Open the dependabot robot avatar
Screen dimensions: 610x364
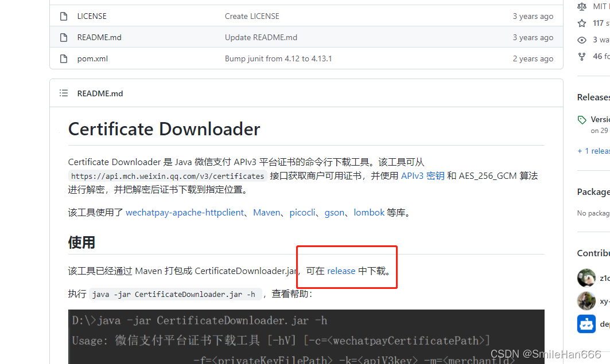click(x=586, y=324)
